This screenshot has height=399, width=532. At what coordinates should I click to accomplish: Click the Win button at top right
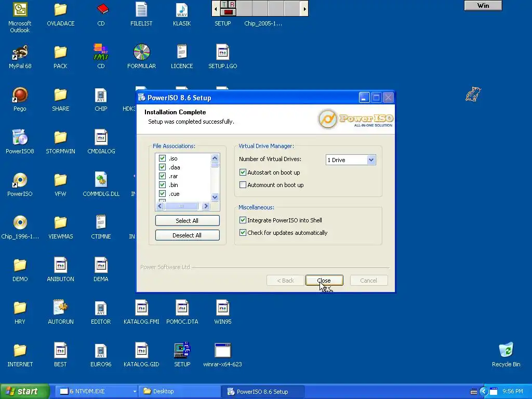tap(483, 5)
